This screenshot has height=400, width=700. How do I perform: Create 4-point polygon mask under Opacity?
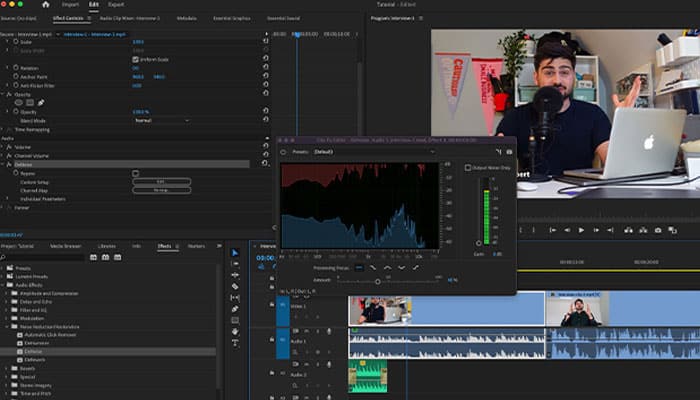pos(30,103)
